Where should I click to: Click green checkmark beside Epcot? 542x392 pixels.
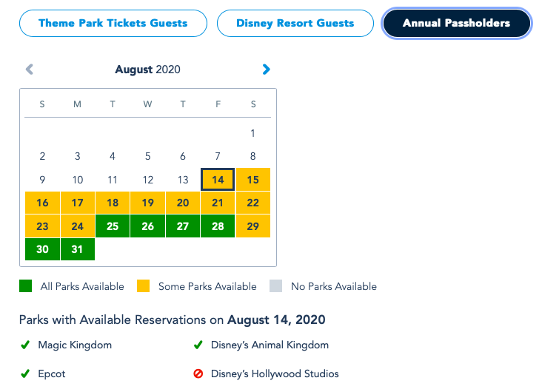click(x=24, y=374)
